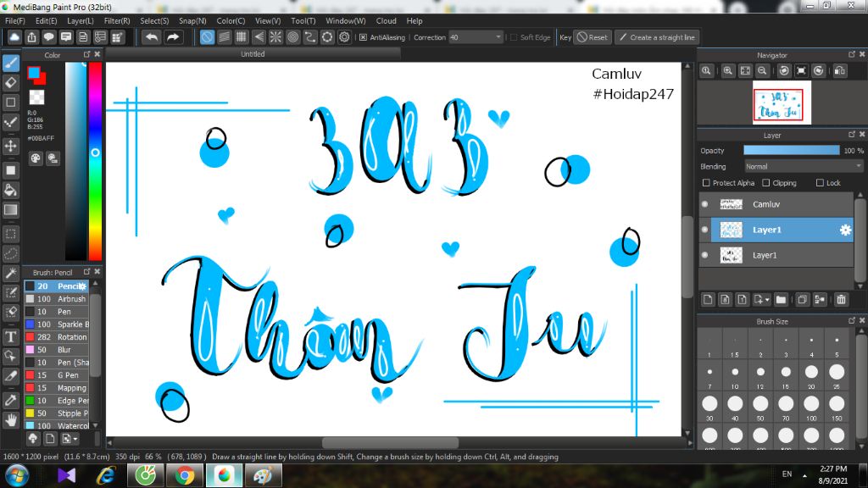Open Select menu
The image size is (868, 488).
(154, 20)
